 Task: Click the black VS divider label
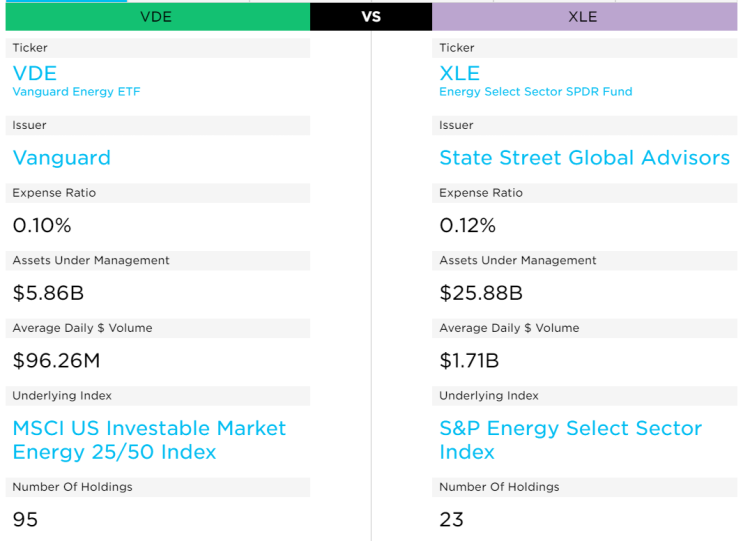(371, 17)
